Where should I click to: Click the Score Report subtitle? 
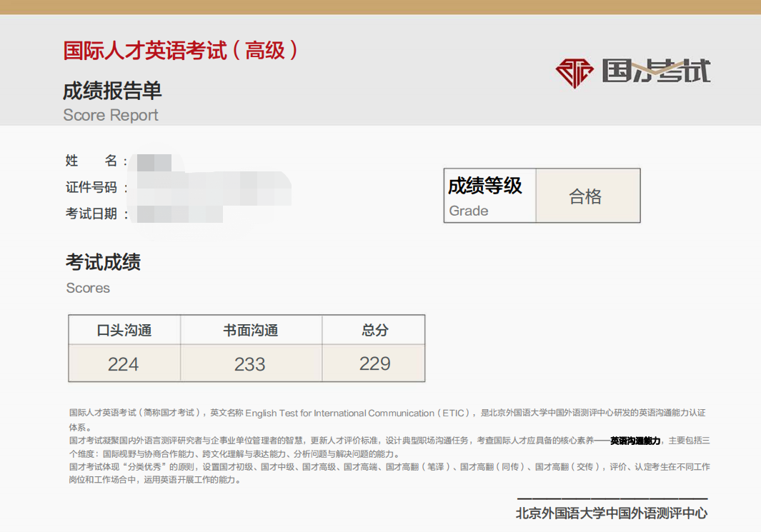(x=111, y=115)
